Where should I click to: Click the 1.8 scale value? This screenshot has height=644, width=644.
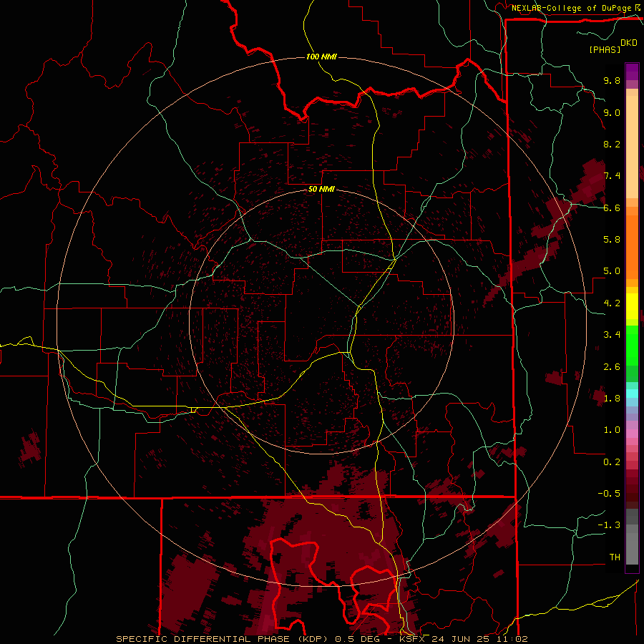point(612,399)
